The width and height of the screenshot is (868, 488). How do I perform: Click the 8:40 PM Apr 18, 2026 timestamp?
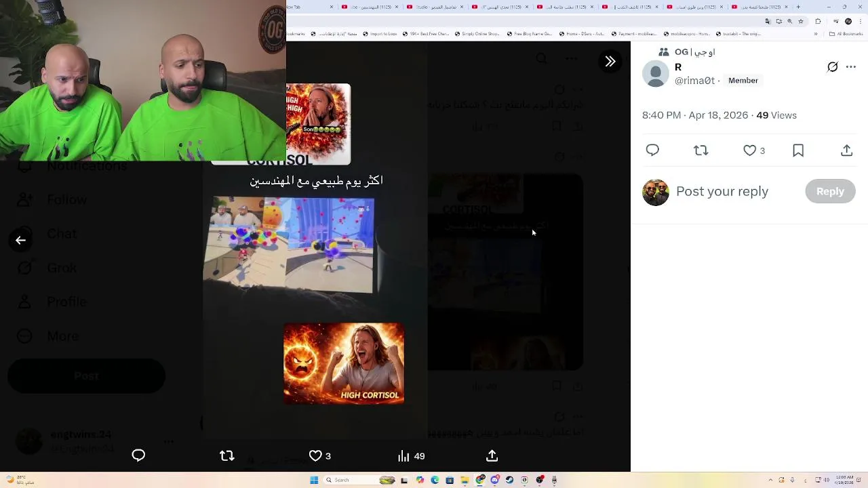tap(695, 115)
